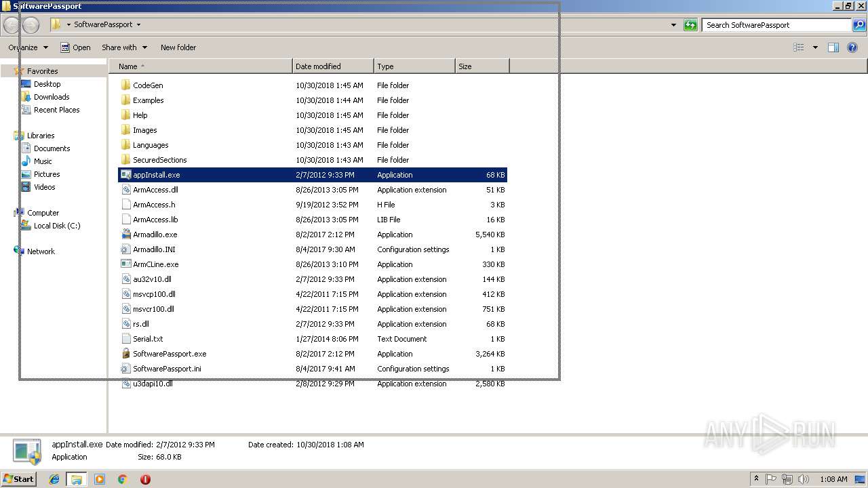Image resolution: width=868 pixels, height=488 pixels.
Task: Select Recent Places in Favorites
Action: click(x=56, y=110)
